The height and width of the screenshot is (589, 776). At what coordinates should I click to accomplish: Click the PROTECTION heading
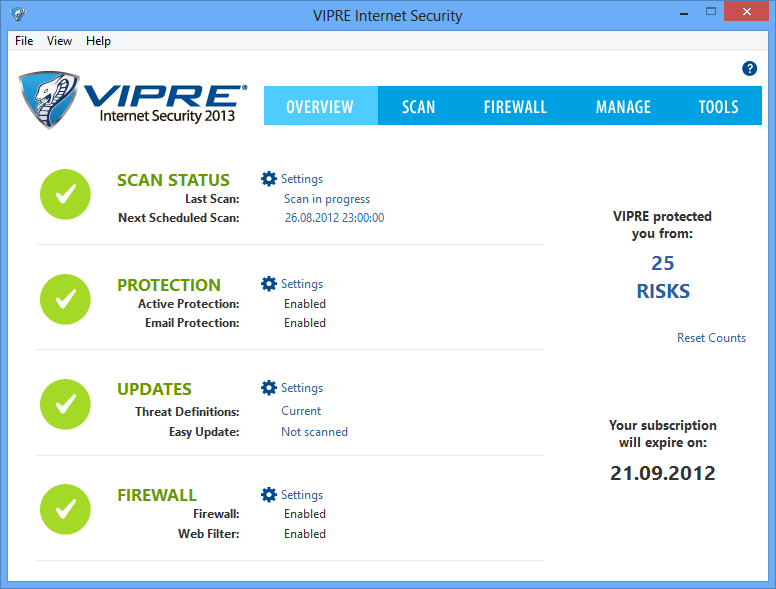[169, 285]
